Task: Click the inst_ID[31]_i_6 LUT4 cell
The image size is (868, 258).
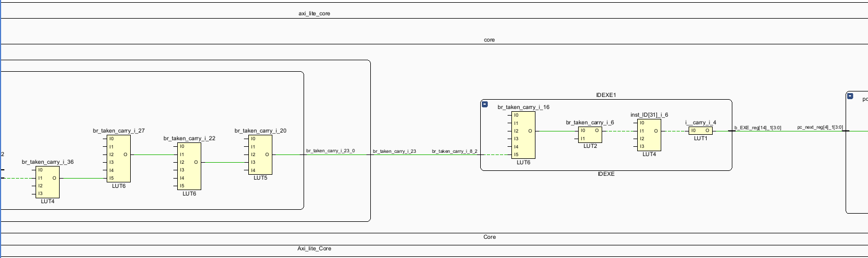Action: tap(649, 135)
